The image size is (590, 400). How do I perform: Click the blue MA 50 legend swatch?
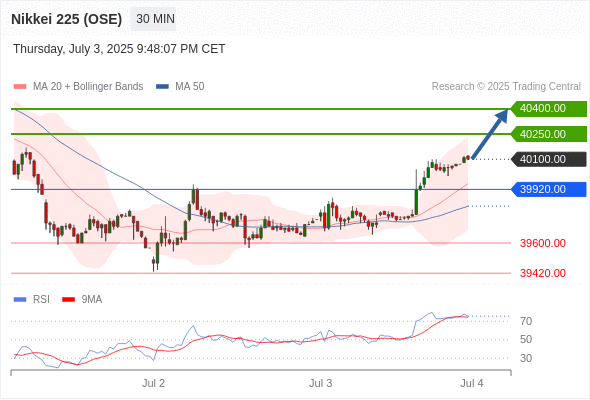tap(162, 87)
